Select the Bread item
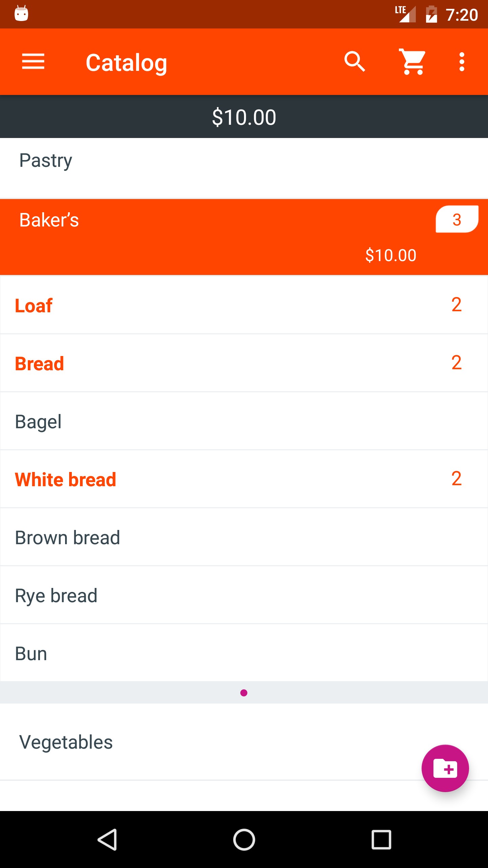Viewport: 488px width, 868px height. (x=244, y=363)
